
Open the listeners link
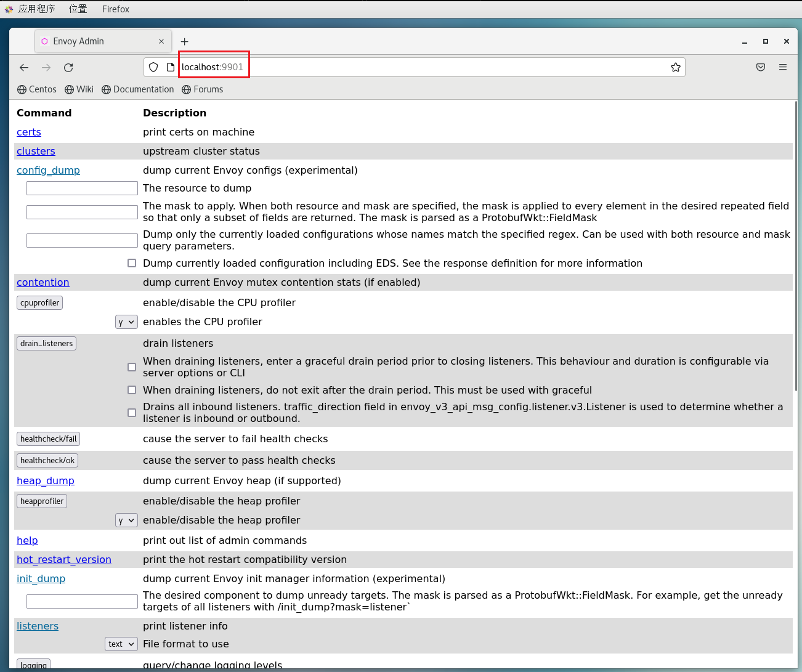point(38,626)
